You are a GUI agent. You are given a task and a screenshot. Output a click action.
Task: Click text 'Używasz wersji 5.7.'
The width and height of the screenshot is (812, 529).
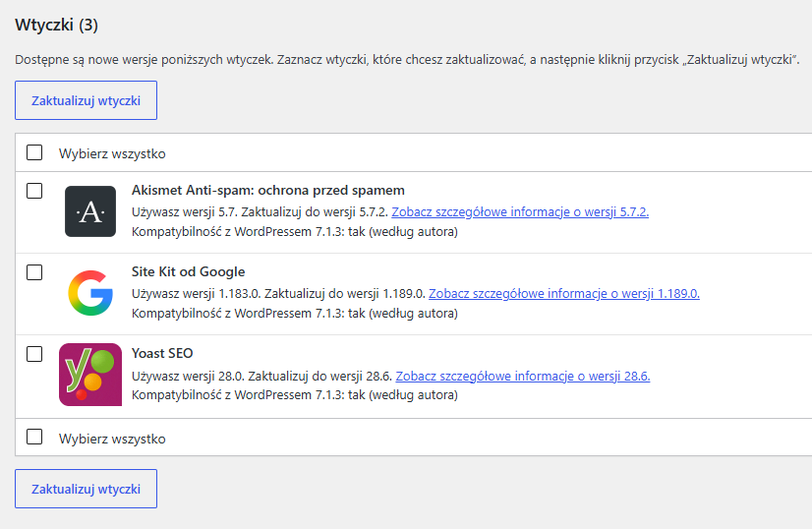[185, 212]
